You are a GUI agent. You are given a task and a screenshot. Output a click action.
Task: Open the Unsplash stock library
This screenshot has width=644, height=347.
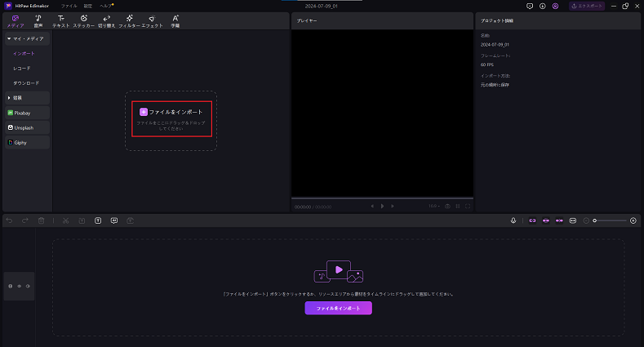[28, 127]
